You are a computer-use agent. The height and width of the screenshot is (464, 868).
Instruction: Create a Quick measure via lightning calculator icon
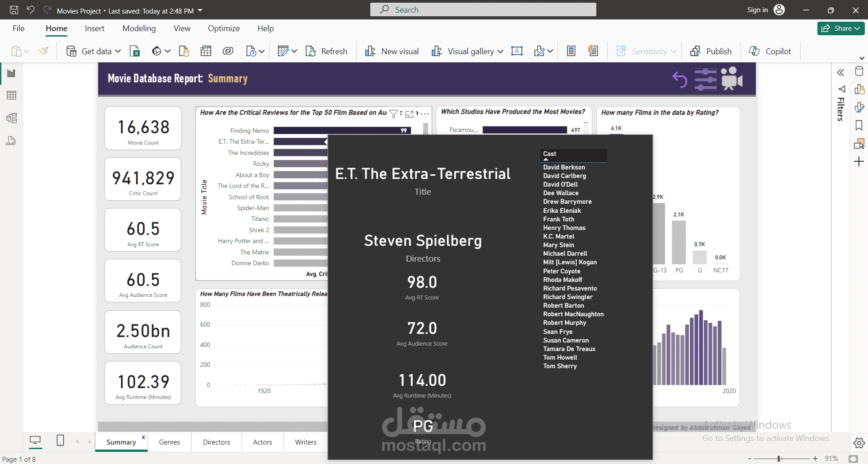coord(593,51)
